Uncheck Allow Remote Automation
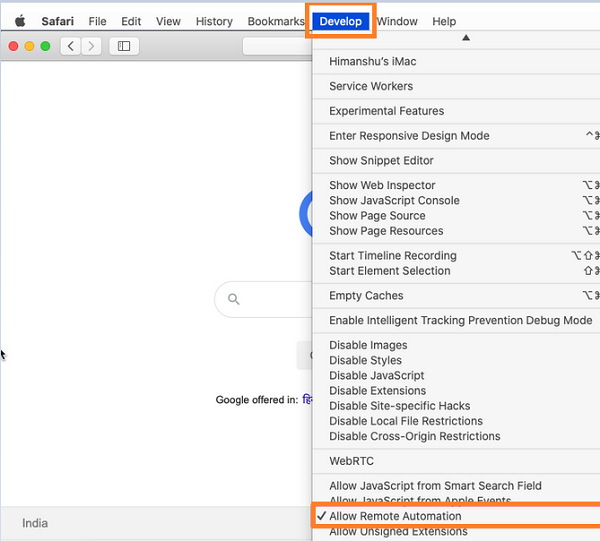 (x=457, y=516)
